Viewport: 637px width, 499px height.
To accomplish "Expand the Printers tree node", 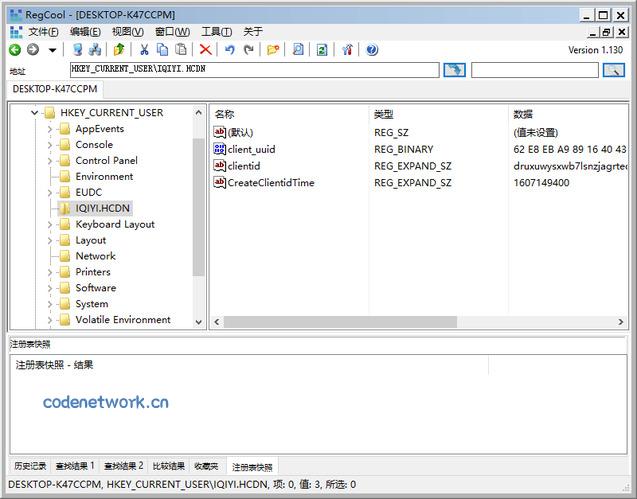I will [50, 272].
